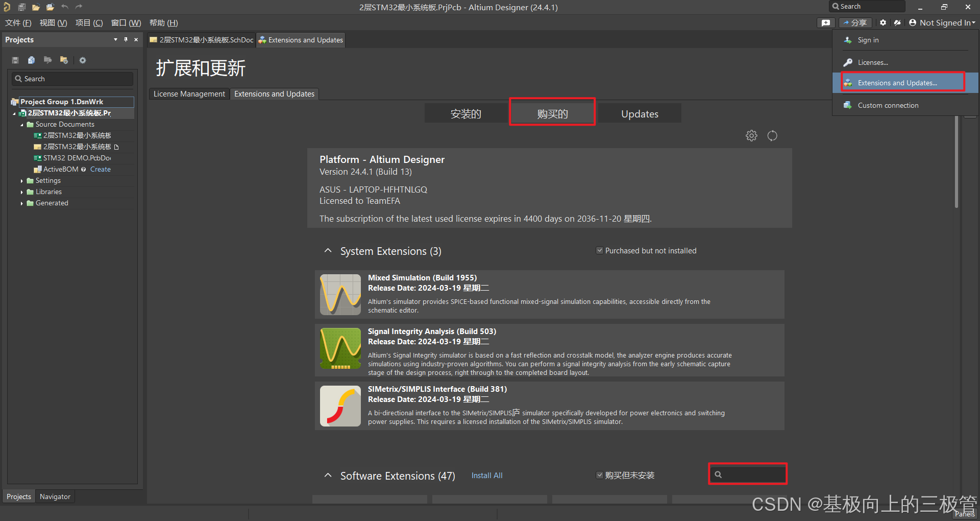
Task: Pin the Projects panel with the pushpin icon
Action: [x=126, y=39]
